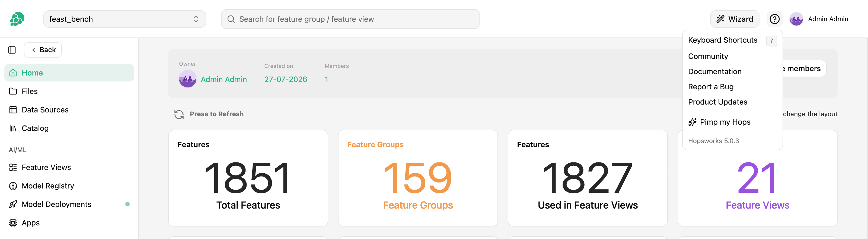Screen dimensions: 868x239
Task: Expand the feast_bench project selector
Action: pyautogui.click(x=125, y=19)
